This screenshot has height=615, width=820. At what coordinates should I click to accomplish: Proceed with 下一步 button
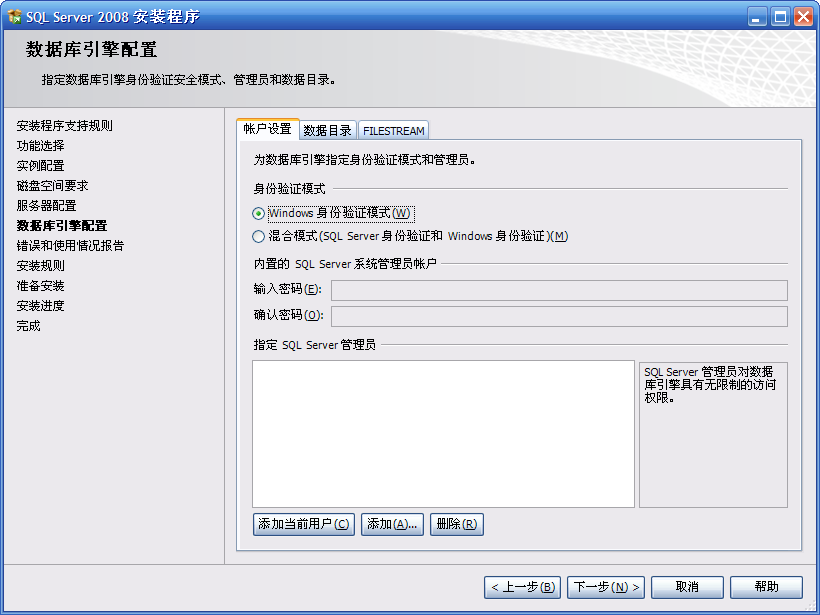coord(605,587)
